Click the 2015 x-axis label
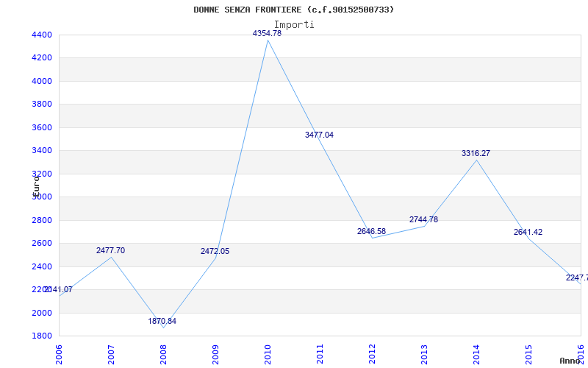The width and height of the screenshot is (588, 368). coord(528,354)
